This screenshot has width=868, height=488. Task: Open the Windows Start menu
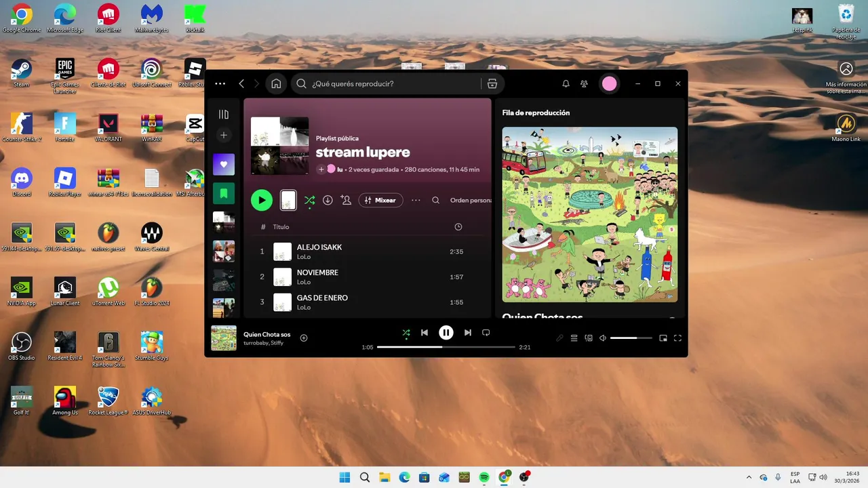coord(344,477)
